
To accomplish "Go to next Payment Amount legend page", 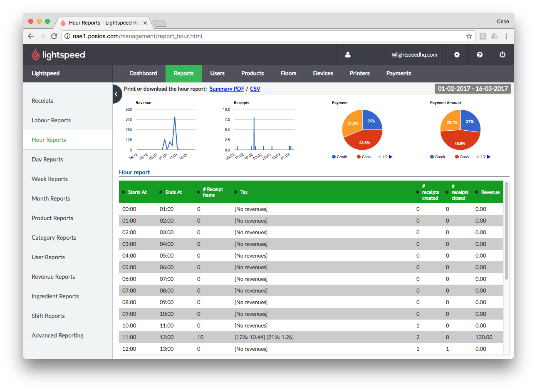I will pos(489,157).
